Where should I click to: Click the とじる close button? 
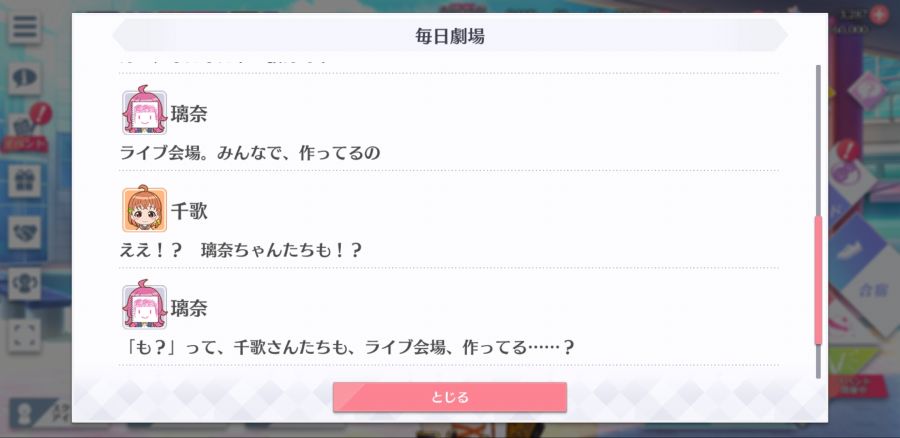pyautogui.click(x=449, y=397)
